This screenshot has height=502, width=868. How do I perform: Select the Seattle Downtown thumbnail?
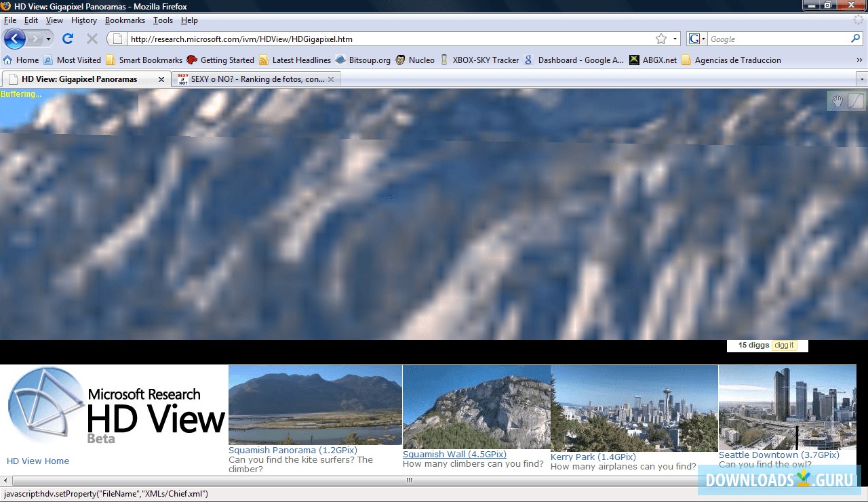[x=787, y=408]
